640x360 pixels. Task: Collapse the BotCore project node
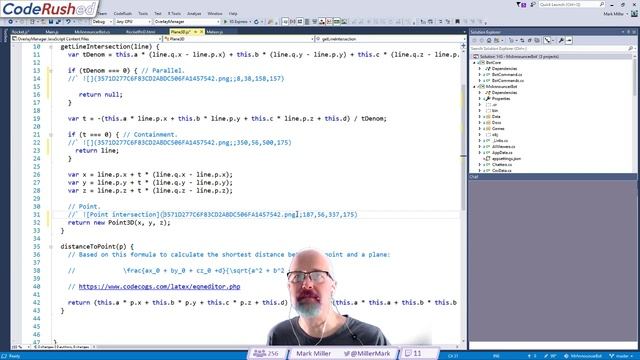pyautogui.click(x=475, y=63)
